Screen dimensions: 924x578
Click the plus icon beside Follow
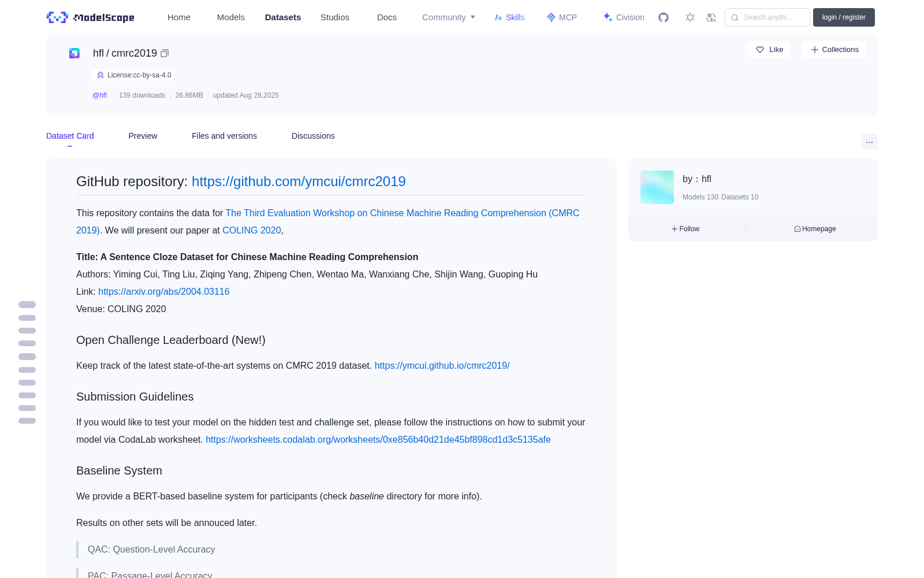pyautogui.click(x=675, y=229)
